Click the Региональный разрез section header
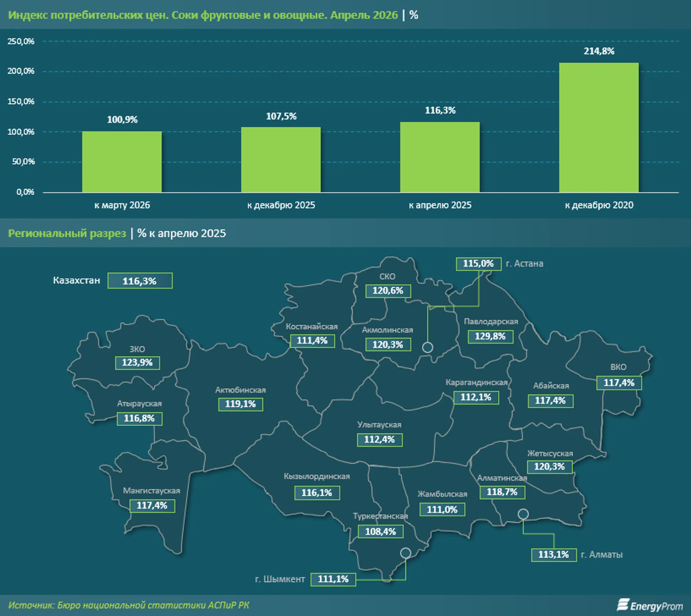The width and height of the screenshot is (691, 616). tap(67, 233)
